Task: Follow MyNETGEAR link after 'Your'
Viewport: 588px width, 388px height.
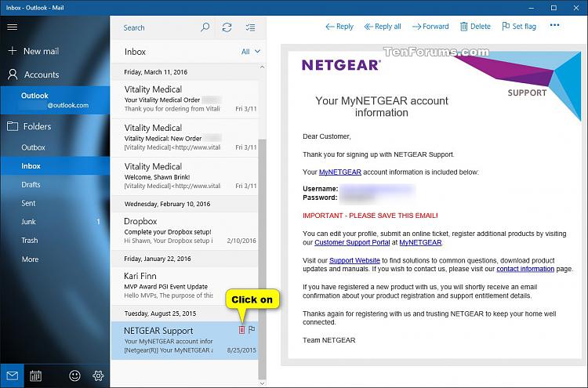Action: click(339, 172)
